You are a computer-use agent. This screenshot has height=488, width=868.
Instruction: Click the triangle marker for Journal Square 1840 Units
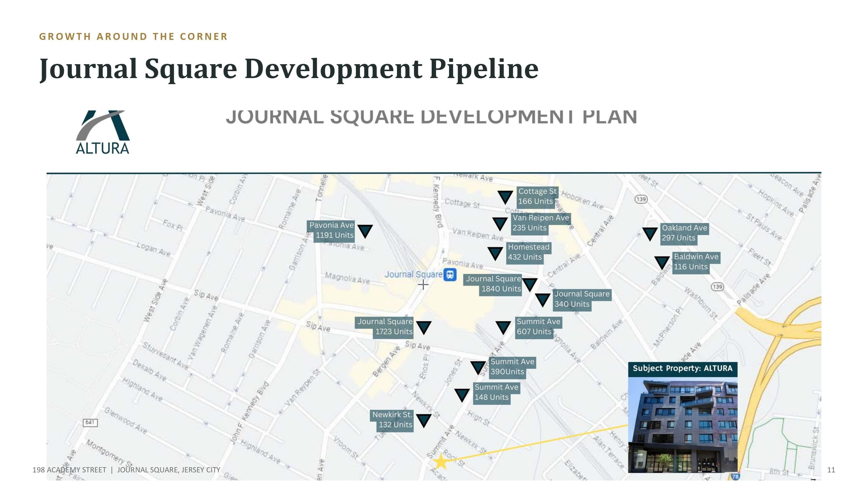coord(530,284)
